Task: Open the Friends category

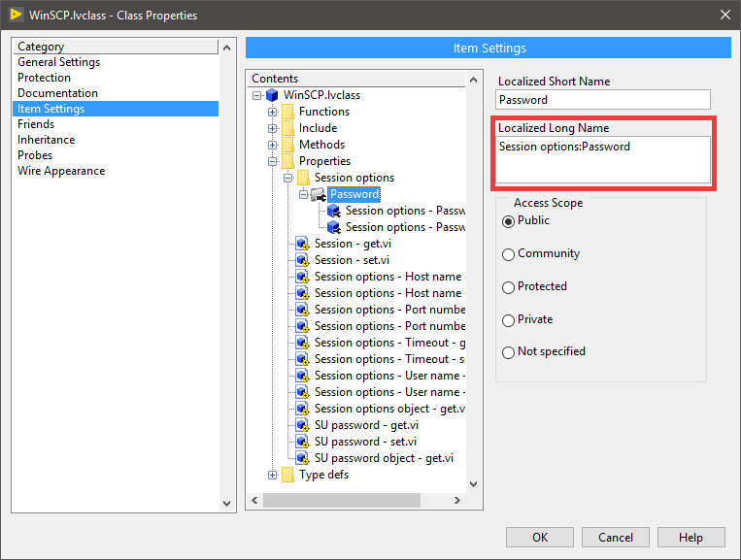Action: coord(36,124)
